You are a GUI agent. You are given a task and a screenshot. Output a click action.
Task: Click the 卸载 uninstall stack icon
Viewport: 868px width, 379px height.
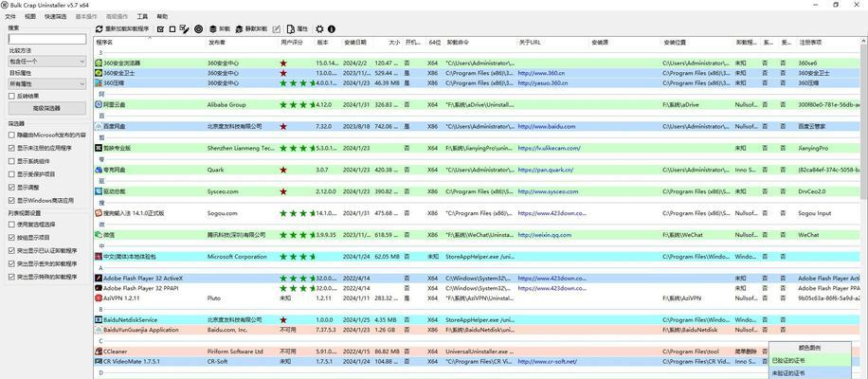click(x=213, y=28)
